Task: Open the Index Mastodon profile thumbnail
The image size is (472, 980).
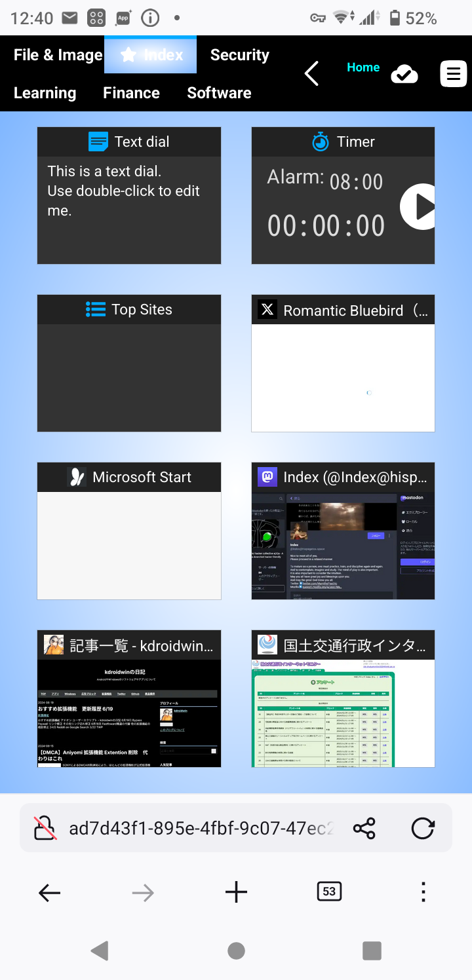Action: [x=343, y=545]
